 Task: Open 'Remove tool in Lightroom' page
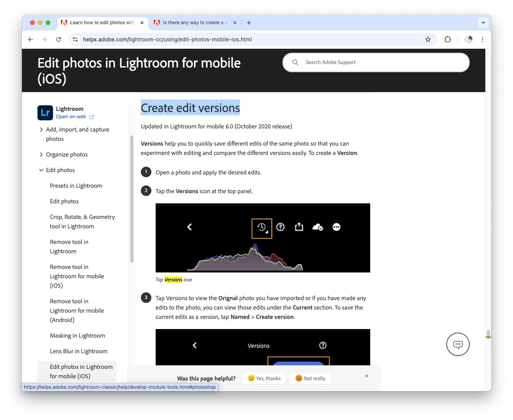tap(69, 247)
